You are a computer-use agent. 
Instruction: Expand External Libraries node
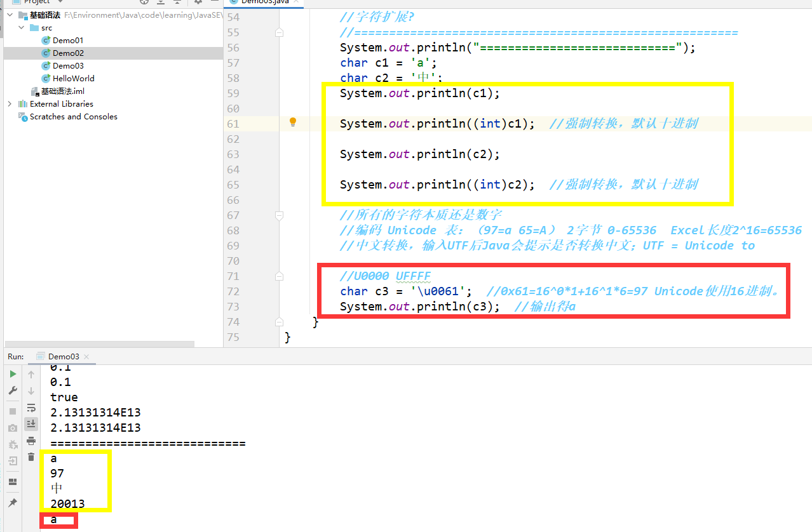pos(10,103)
